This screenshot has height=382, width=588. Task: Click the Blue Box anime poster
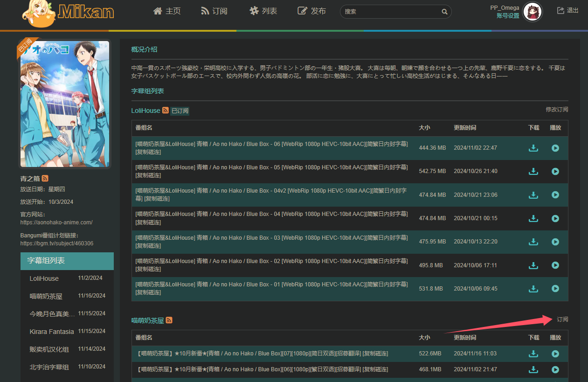(65, 104)
